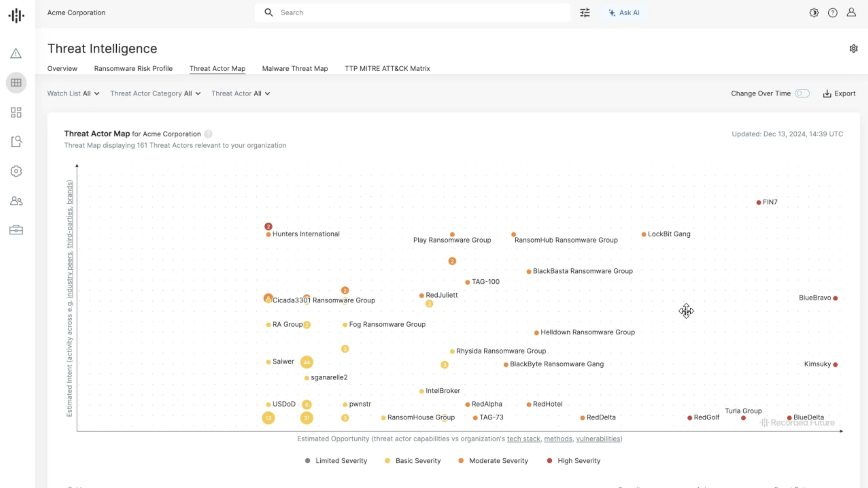Click the Export button

click(839, 93)
